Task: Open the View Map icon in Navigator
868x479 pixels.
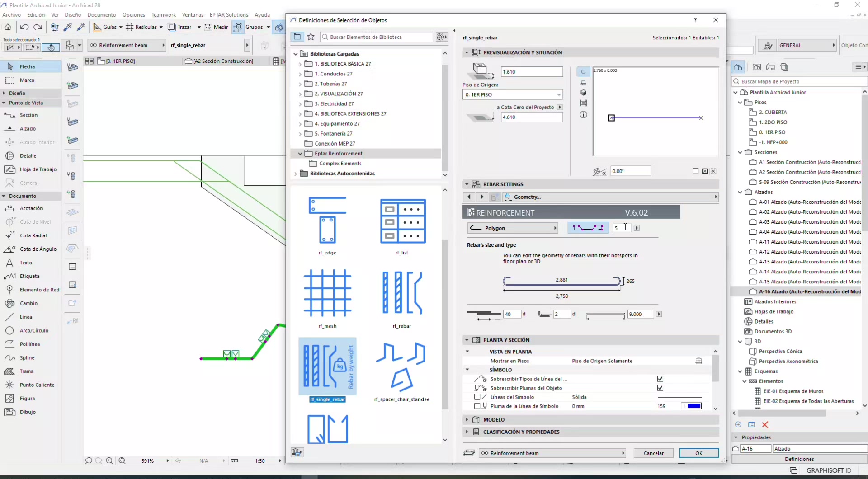Action: click(x=757, y=67)
